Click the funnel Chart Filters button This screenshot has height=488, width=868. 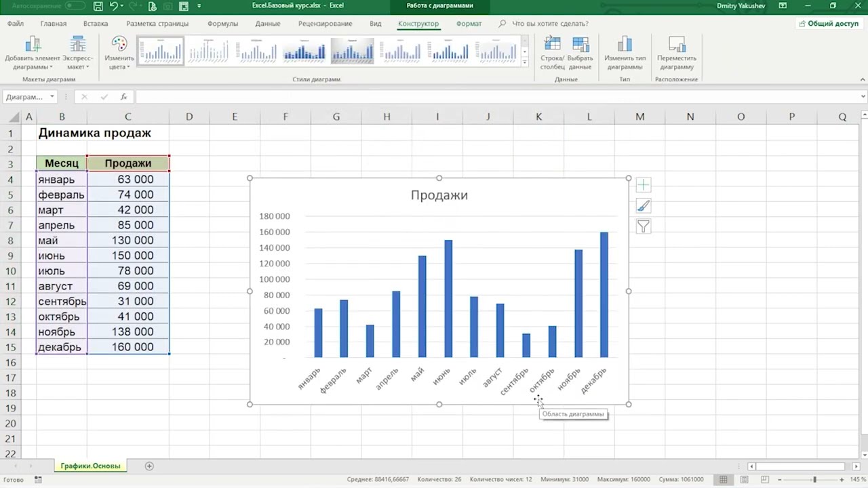(x=643, y=227)
